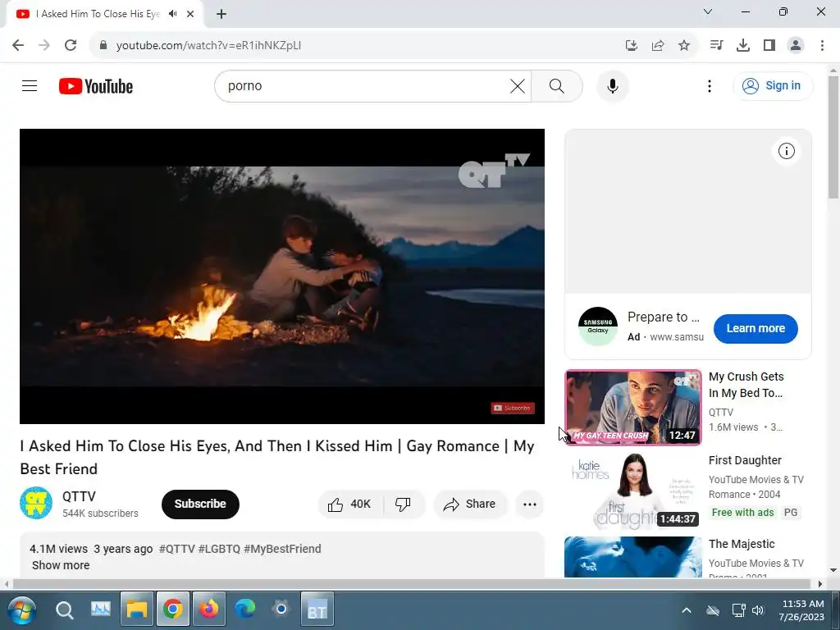Click the video player frame
Screen dimensions: 840x630
[282, 276]
